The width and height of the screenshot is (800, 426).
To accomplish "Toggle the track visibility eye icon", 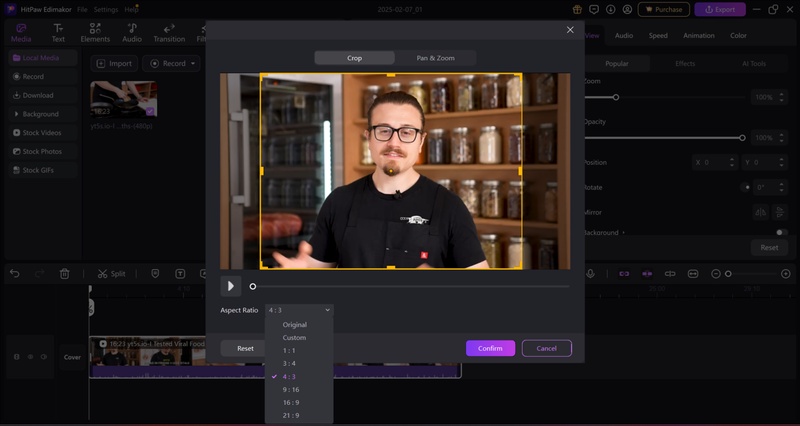I will click(31, 357).
